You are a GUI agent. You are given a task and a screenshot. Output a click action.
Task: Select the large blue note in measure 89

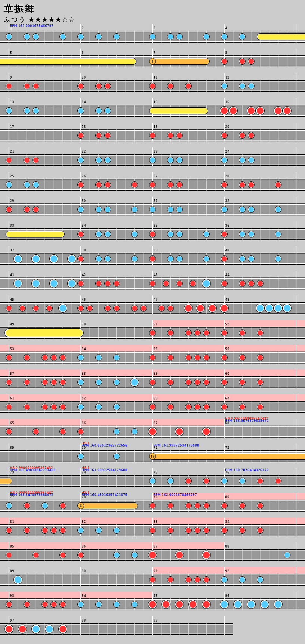point(18,580)
